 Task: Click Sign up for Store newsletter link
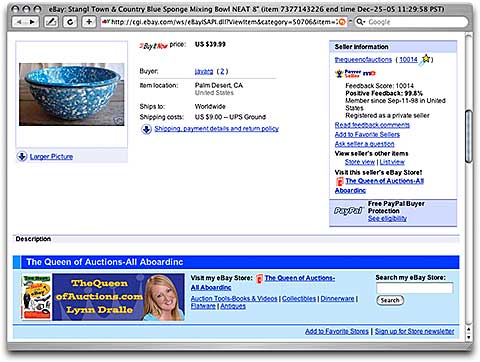[414, 331]
